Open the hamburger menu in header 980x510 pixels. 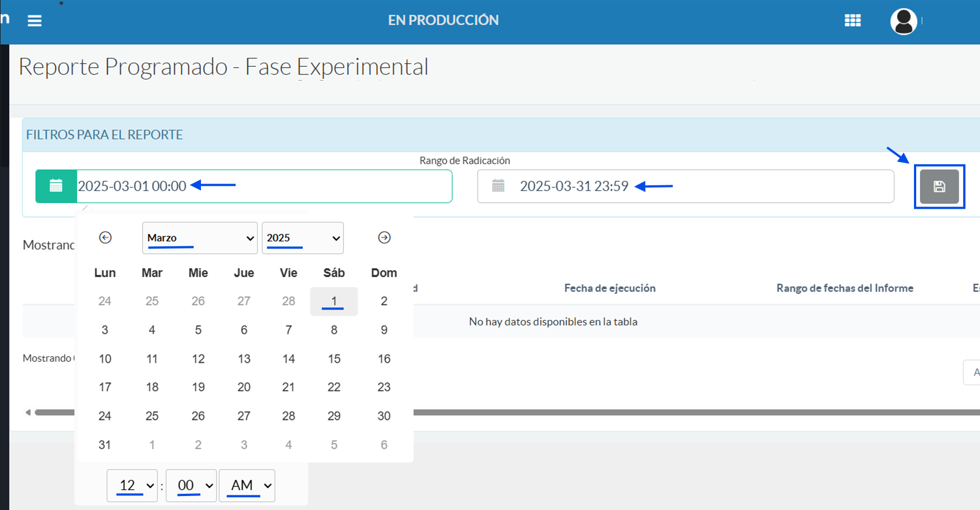click(x=35, y=21)
